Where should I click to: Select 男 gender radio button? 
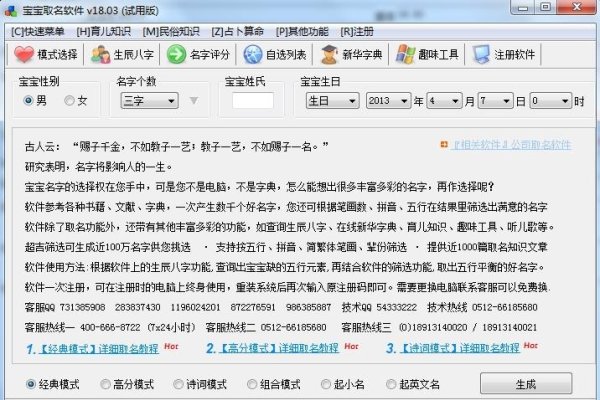28,101
